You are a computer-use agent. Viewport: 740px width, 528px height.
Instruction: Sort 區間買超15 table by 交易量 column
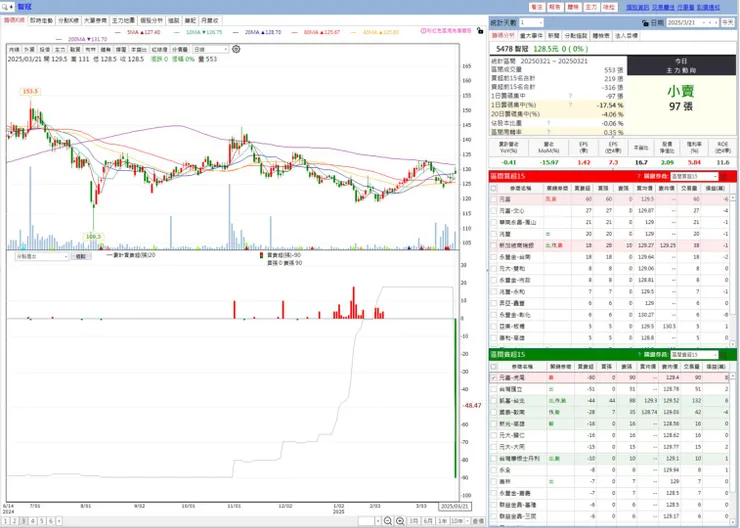point(689,188)
